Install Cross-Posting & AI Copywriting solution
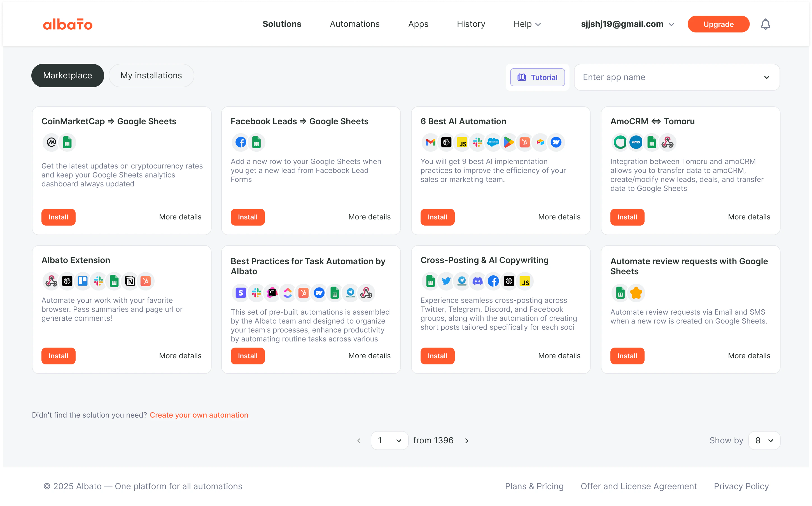This screenshot has width=812, height=506. tap(437, 356)
